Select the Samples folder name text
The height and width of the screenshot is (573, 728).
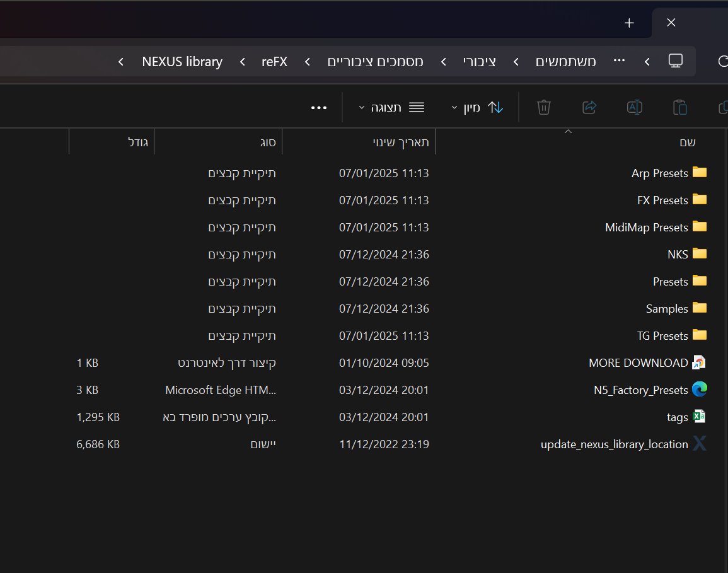(x=667, y=309)
